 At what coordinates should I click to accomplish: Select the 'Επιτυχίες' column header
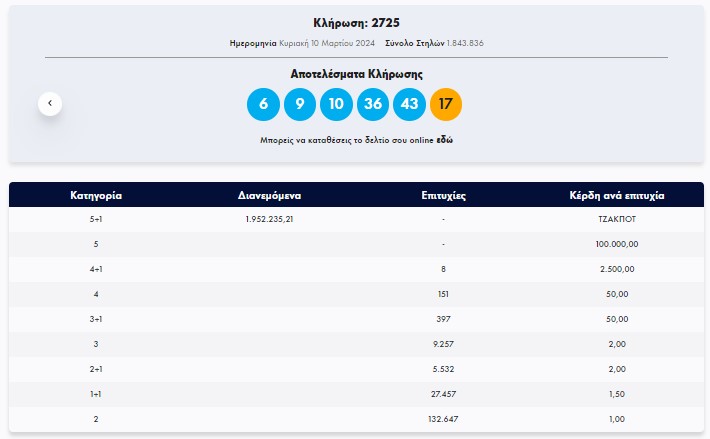coord(442,195)
